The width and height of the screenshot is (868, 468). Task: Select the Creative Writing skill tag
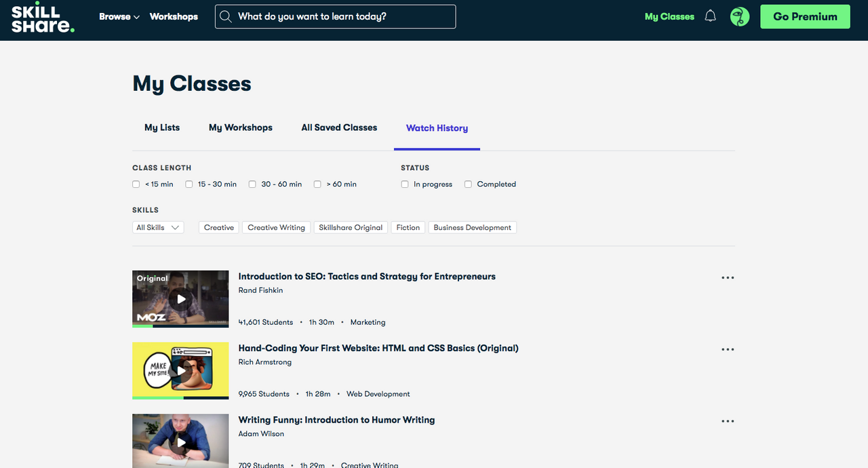[x=276, y=228]
